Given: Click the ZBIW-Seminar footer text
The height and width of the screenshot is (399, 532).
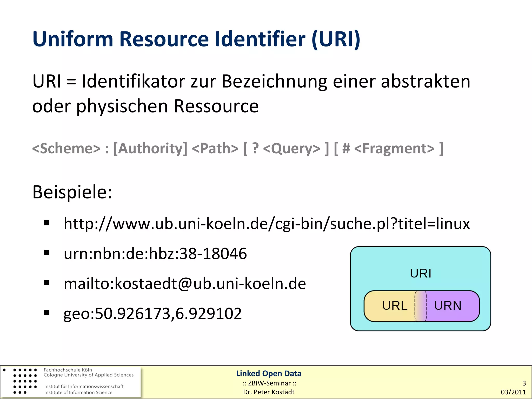Looking at the screenshot, I should click(269, 383).
